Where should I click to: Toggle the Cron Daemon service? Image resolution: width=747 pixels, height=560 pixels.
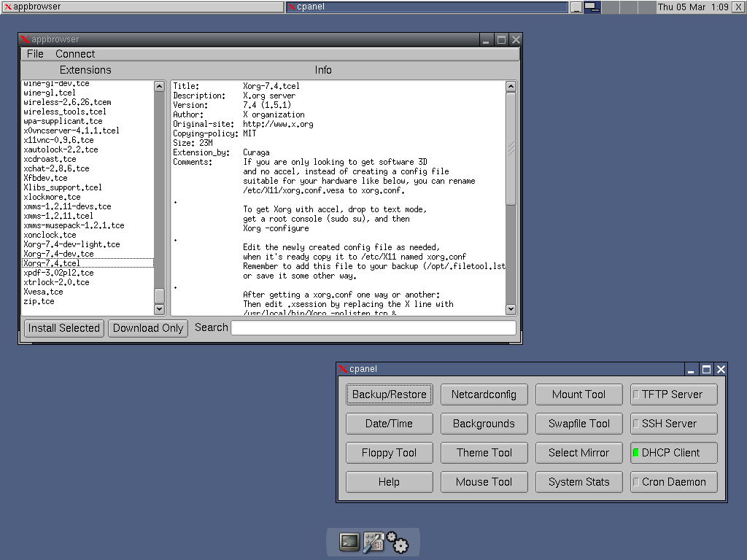[673, 482]
